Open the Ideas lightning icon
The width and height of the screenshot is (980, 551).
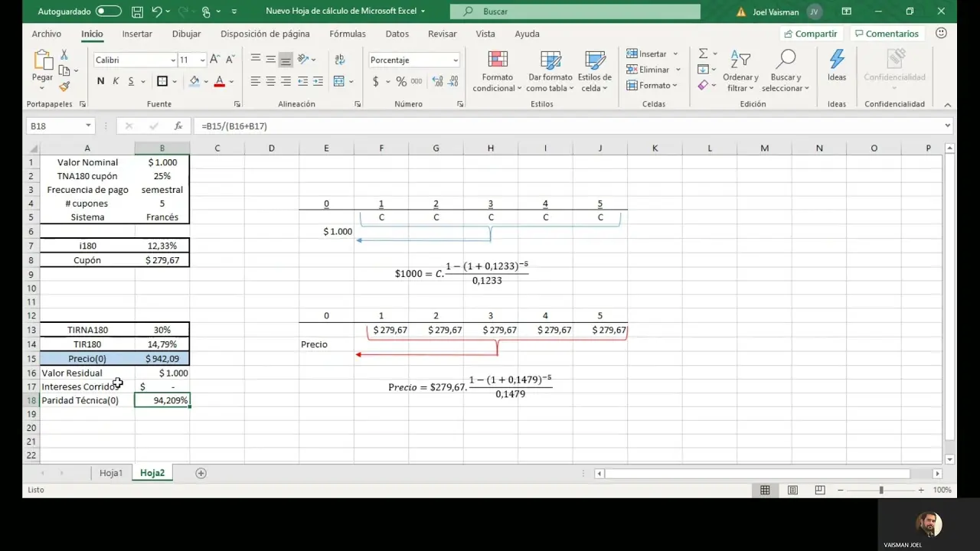837,65
